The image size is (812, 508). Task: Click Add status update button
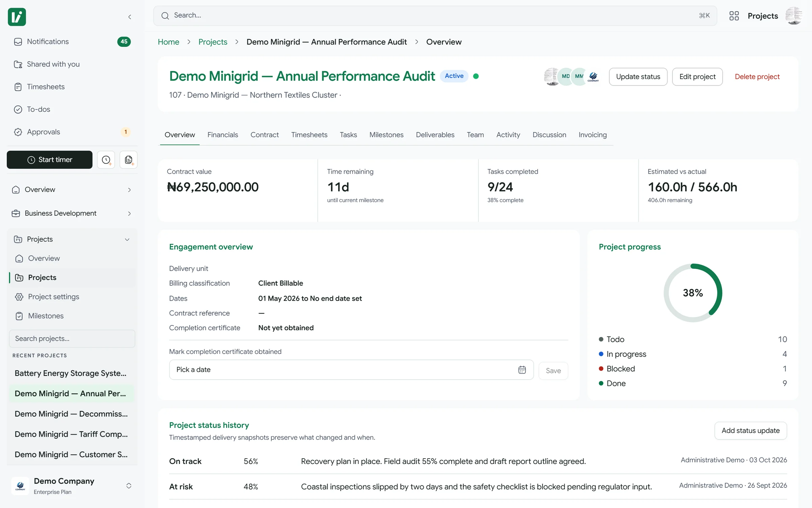(x=750, y=431)
